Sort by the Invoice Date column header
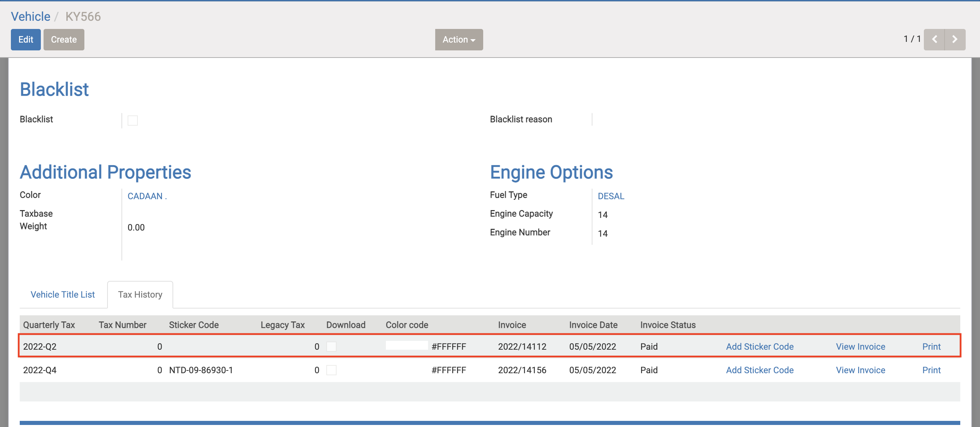Viewport: 980px width, 427px height. point(593,325)
